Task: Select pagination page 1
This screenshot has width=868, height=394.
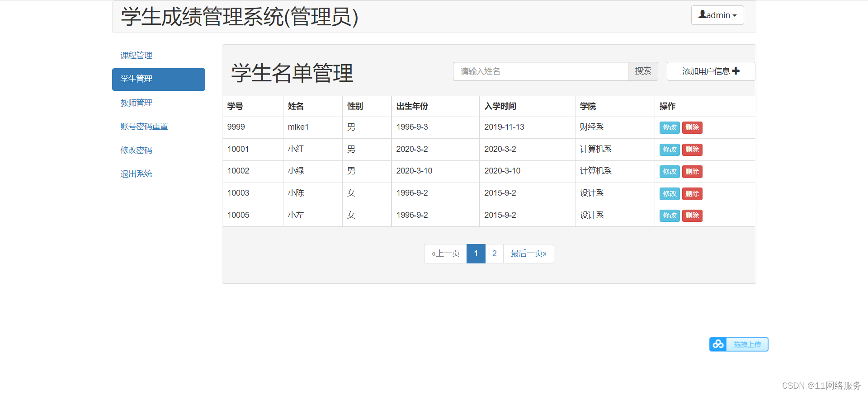Action: click(476, 253)
